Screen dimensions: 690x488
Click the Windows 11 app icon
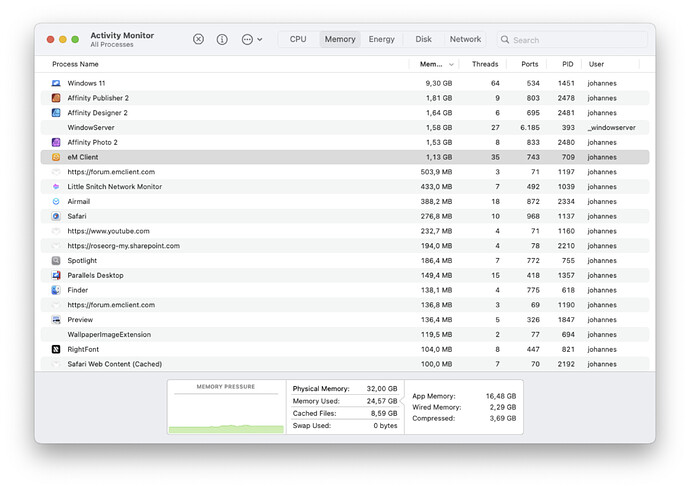point(56,83)
